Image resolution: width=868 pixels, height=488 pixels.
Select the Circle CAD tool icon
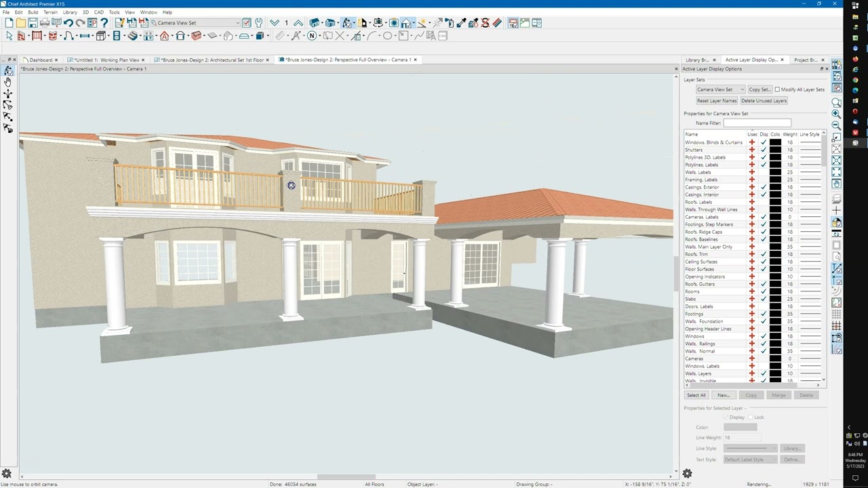[388, 36]
